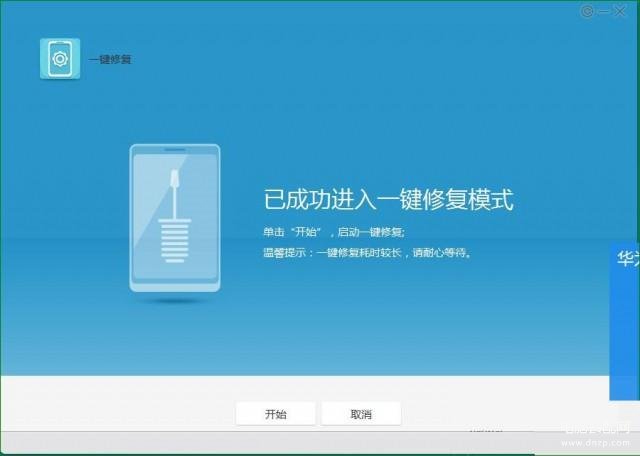Click the 温馨提示 tip text
The height and width of the screenshot is (456, 640).
pos(367,253)
